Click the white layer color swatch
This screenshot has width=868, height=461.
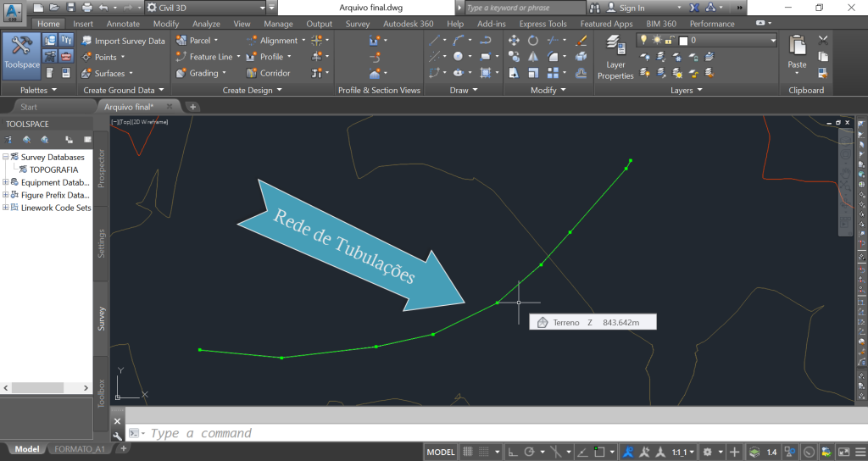pos(683,41)
